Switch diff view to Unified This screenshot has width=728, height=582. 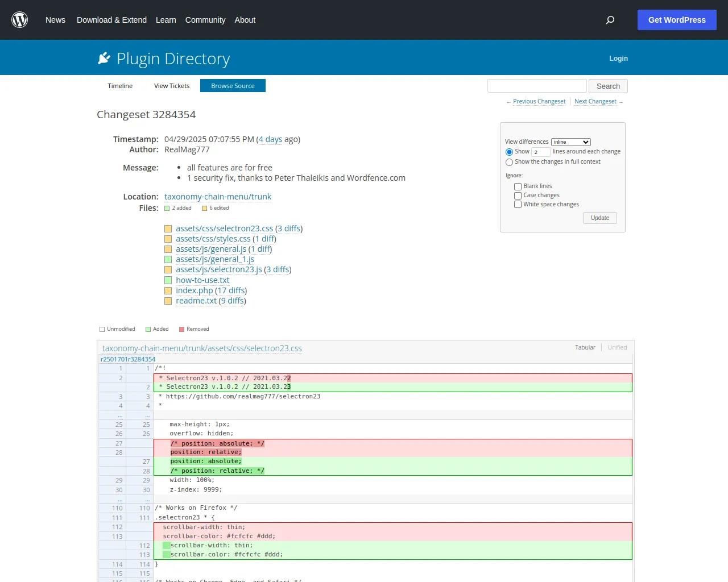pyautogui.click(x=617, y=347)
